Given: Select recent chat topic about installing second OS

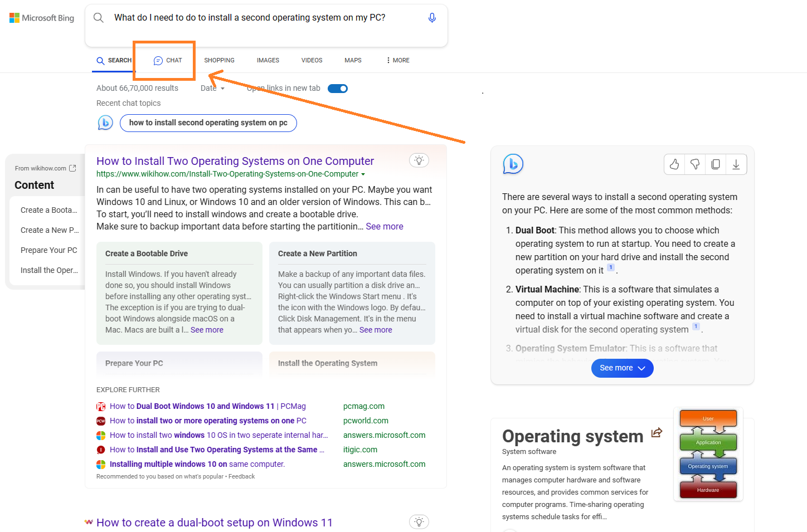Looking at the screenshot, I should point(208,123).
